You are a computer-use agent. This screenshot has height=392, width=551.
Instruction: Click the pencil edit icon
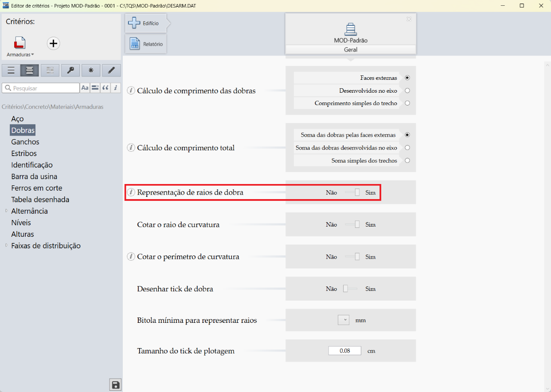pyautogui.click(x=111, y=70)
